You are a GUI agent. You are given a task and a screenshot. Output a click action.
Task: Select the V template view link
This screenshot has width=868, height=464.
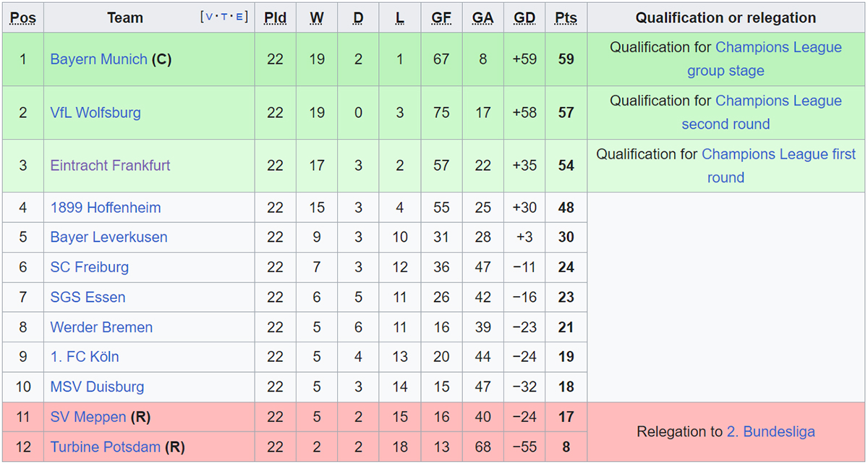210,17
